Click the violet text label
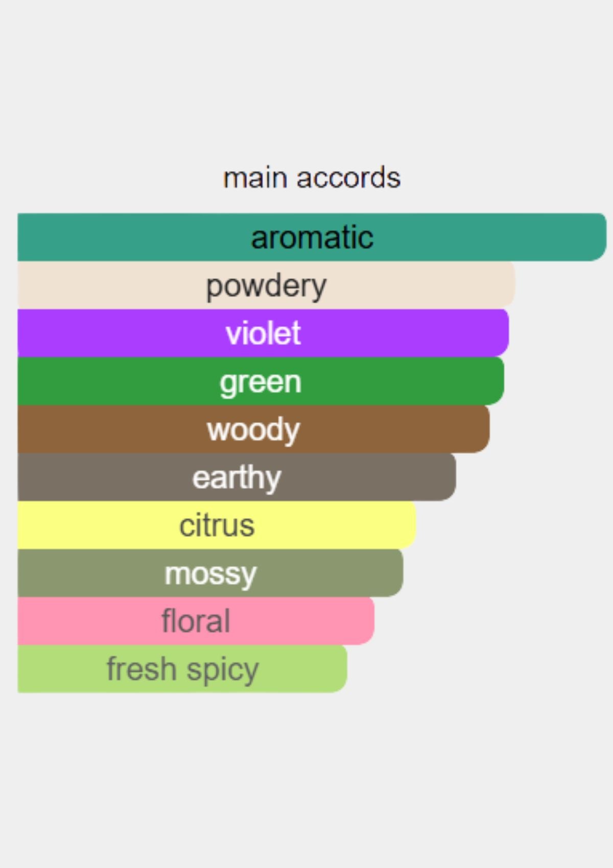613x868 pixels. [263, 333]
